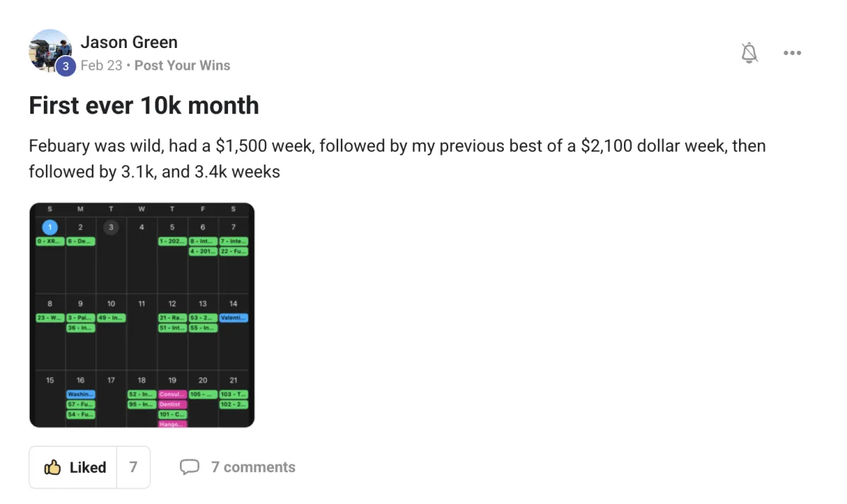Toggle the Liked button to unlike the post
Image resolution: width=847 pixels, height=504 pixels.
[x=73, y=467]
